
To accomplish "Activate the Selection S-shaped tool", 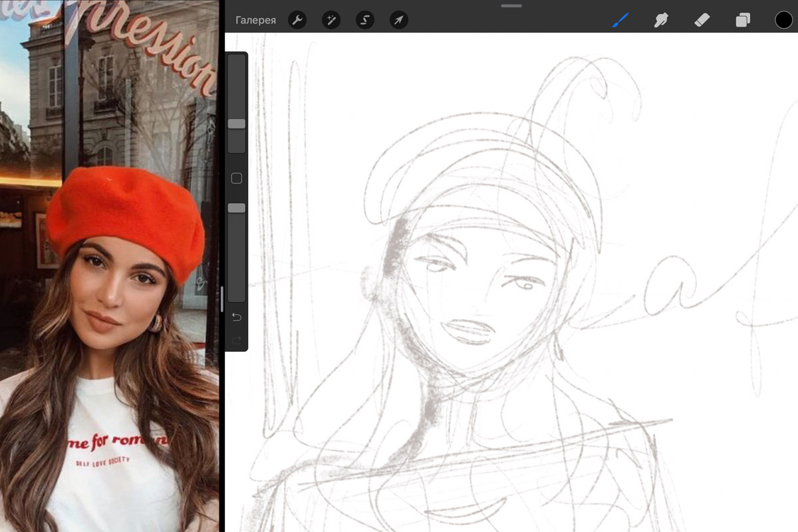I will click(x=364, y=20).
